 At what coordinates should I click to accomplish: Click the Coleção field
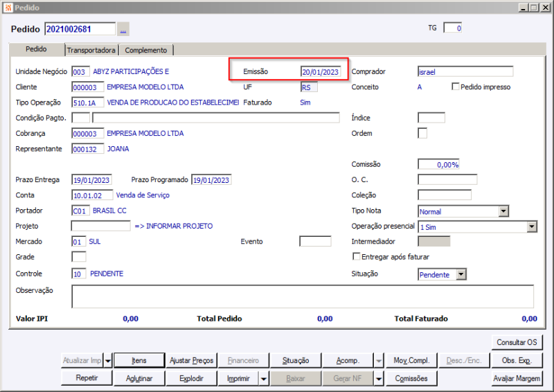tap(445, 195)
